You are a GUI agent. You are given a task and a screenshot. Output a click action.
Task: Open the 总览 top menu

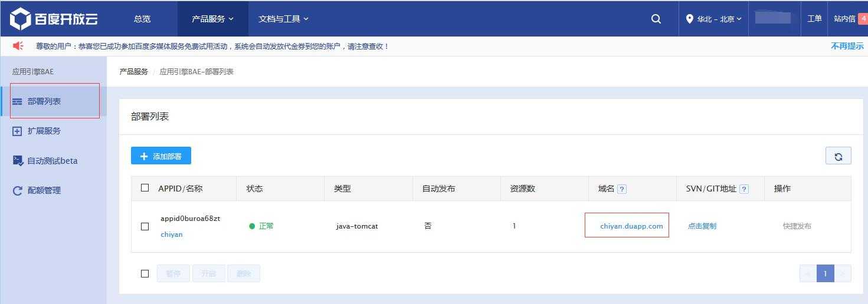142,19
